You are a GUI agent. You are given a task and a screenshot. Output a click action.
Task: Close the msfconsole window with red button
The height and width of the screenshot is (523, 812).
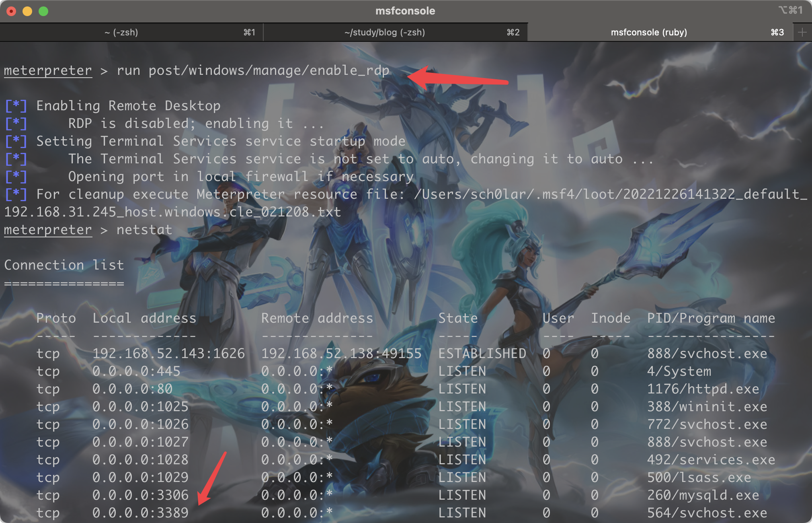pyautogui.click(x=11, y=11)
